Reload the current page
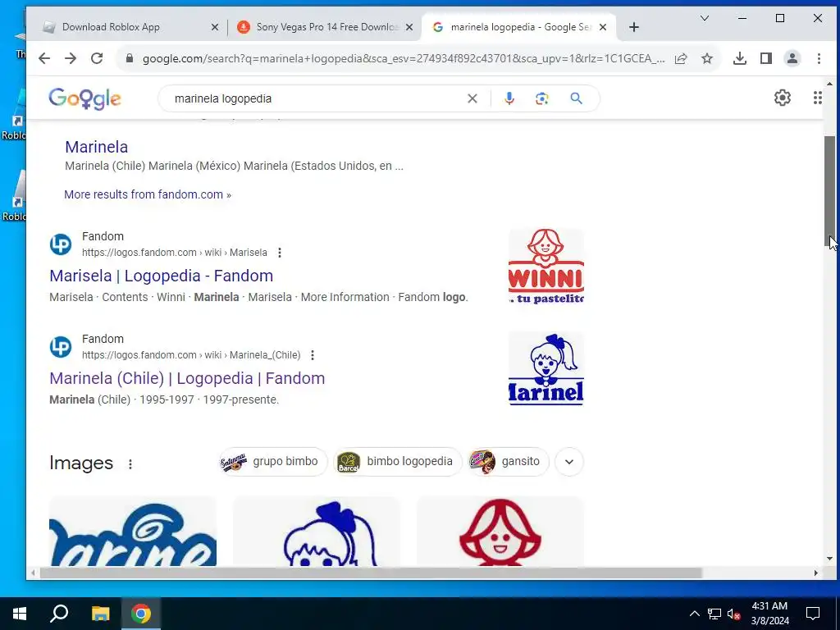Image resolution: width=840 pixels, height=630 pixels. [x=97, y=58]
